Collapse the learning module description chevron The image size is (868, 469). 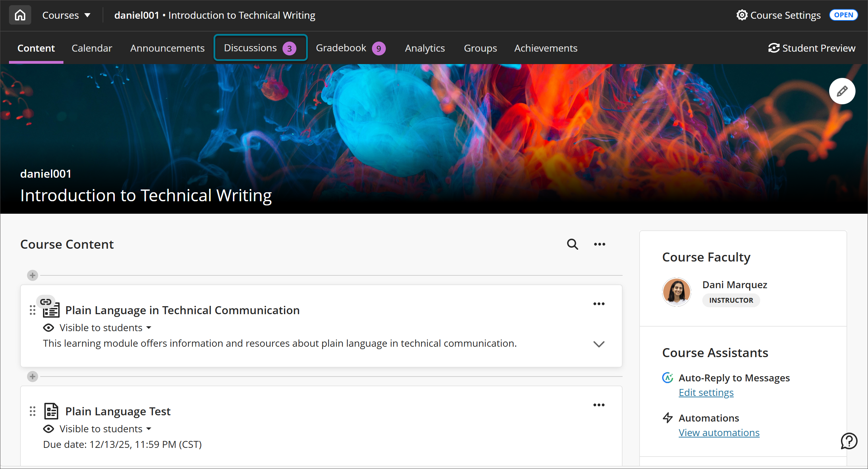coord(599,344)
